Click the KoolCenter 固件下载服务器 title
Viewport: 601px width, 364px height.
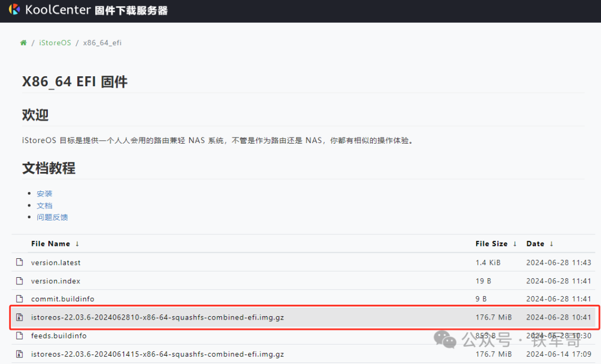coord(96,9)
